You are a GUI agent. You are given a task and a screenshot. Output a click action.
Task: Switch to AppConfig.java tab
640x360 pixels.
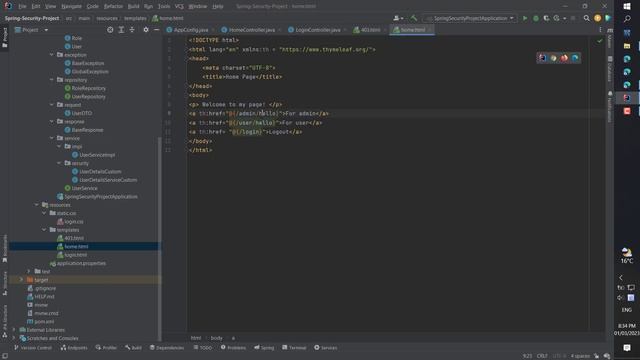point(190,30)
